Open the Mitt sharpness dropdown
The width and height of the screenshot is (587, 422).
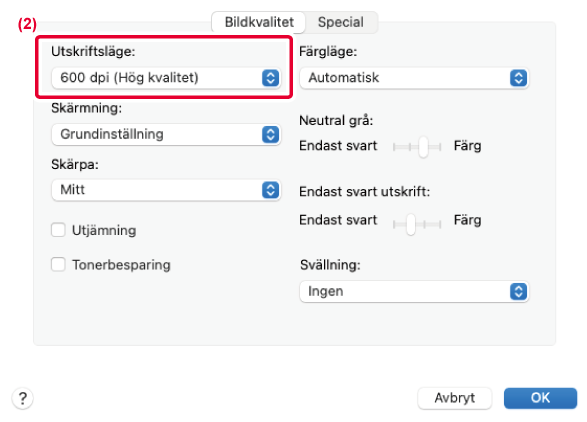[x=166, y=190]
